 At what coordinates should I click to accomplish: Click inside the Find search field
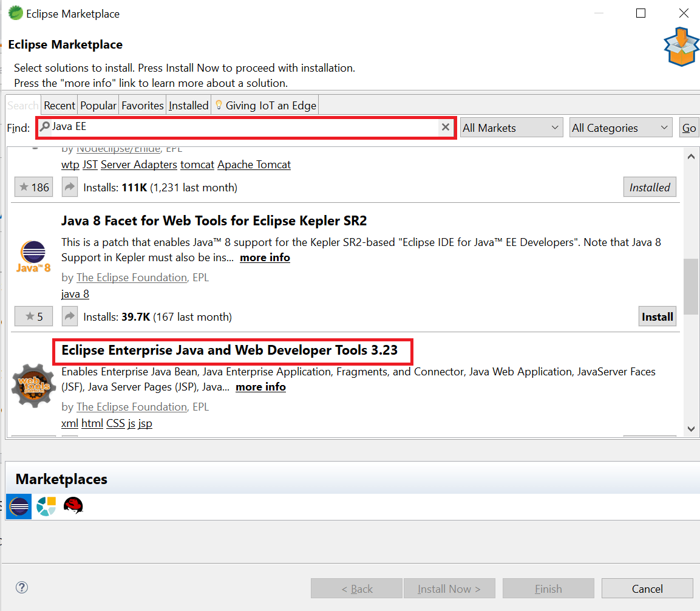(245, 128)
